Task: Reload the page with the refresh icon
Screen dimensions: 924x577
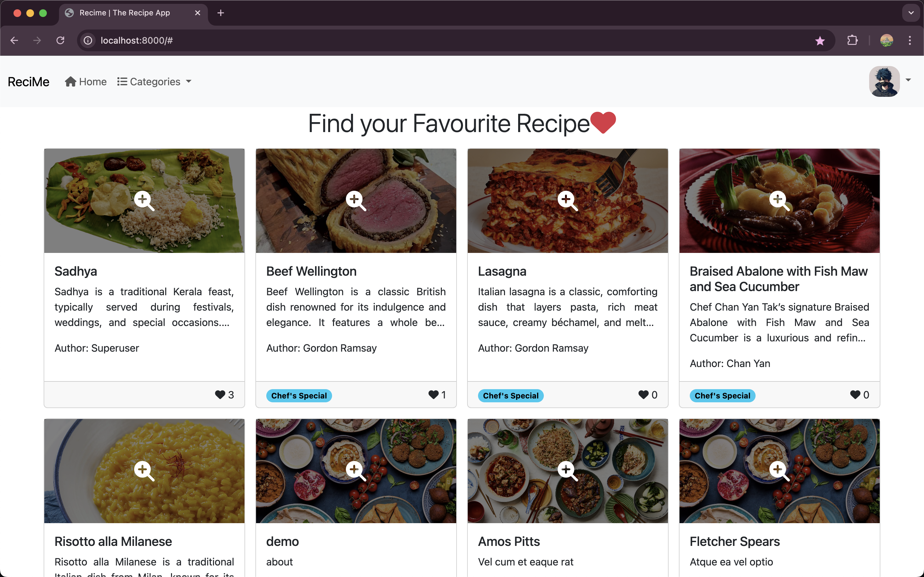Action: [60, 40]
